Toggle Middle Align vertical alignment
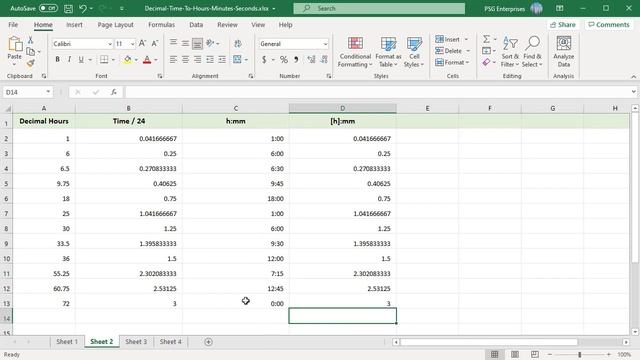The height and width of the screenshot is (360, 640). [185, 43]
